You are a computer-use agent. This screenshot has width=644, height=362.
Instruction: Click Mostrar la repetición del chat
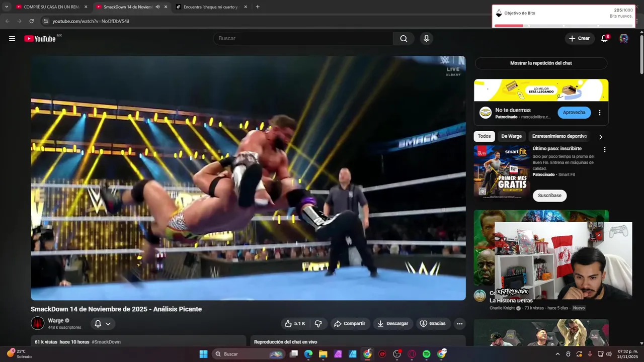pos(541,63)
